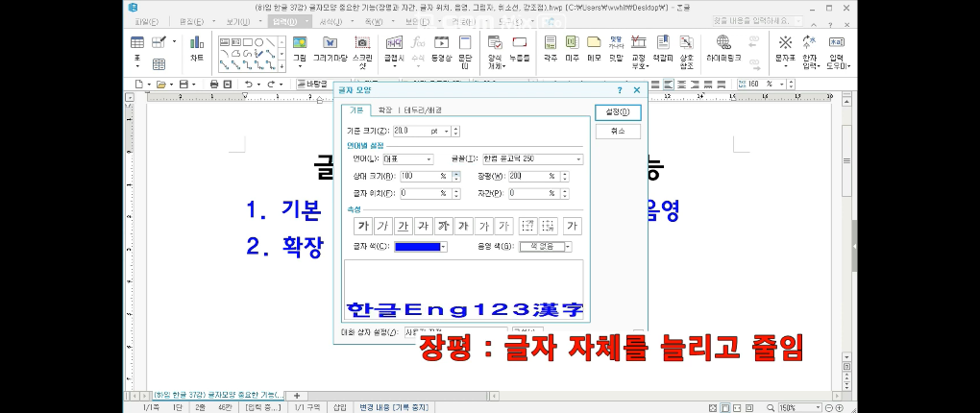980x413 pixels.
Task: Open the 음영 색 shade color dropdown
Action: [x=567, y=247]
